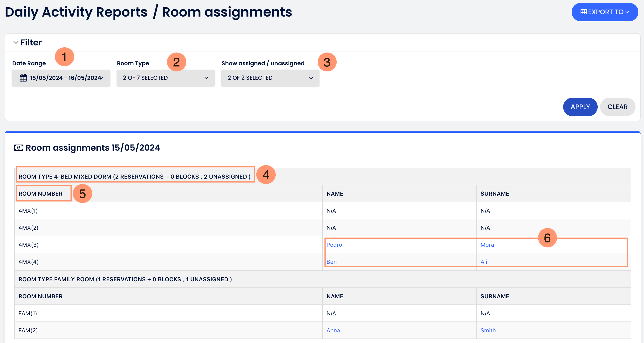Click the 4-Bed Mixed Dorm room type header

(135, 177)
